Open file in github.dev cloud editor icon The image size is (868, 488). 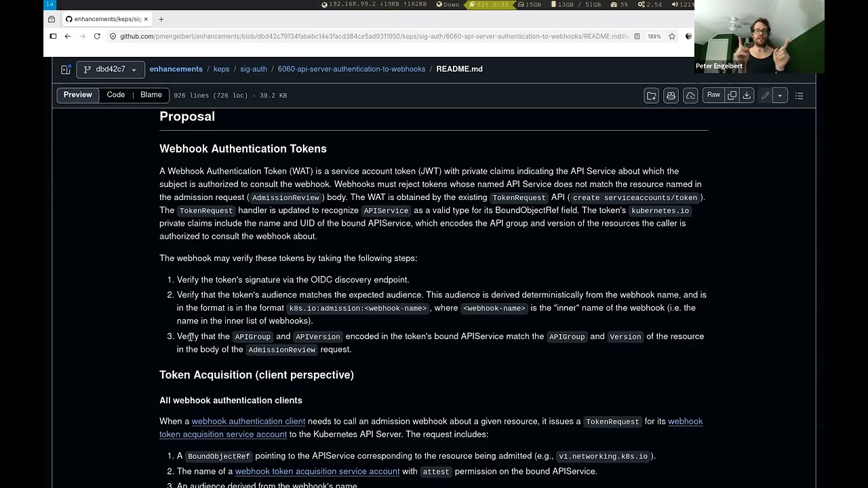(x=690, y=96)
